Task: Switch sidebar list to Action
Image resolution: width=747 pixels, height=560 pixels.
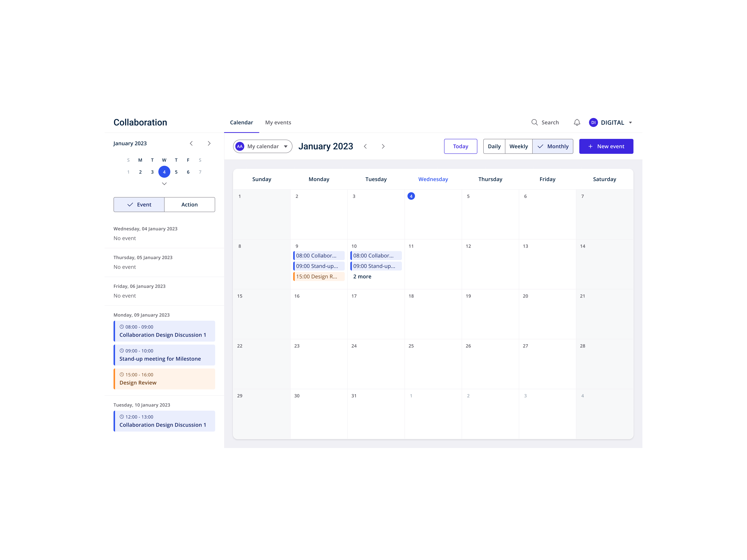Action: tap(189, 205)
